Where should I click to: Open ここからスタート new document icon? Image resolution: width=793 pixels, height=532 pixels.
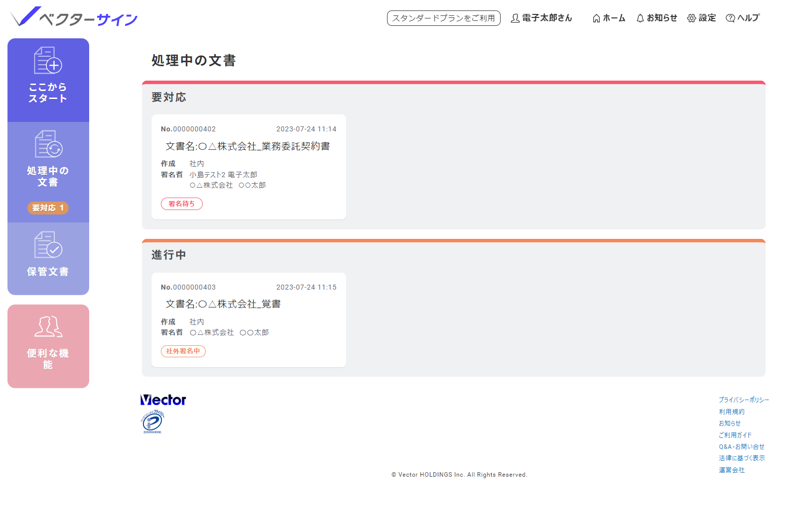(48, 60)
